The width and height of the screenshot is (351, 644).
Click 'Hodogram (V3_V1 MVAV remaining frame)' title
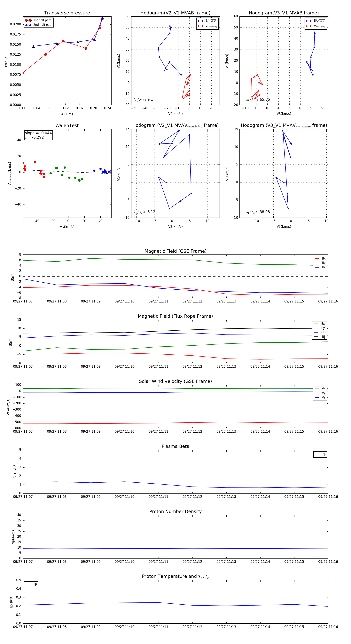(284, 125)
